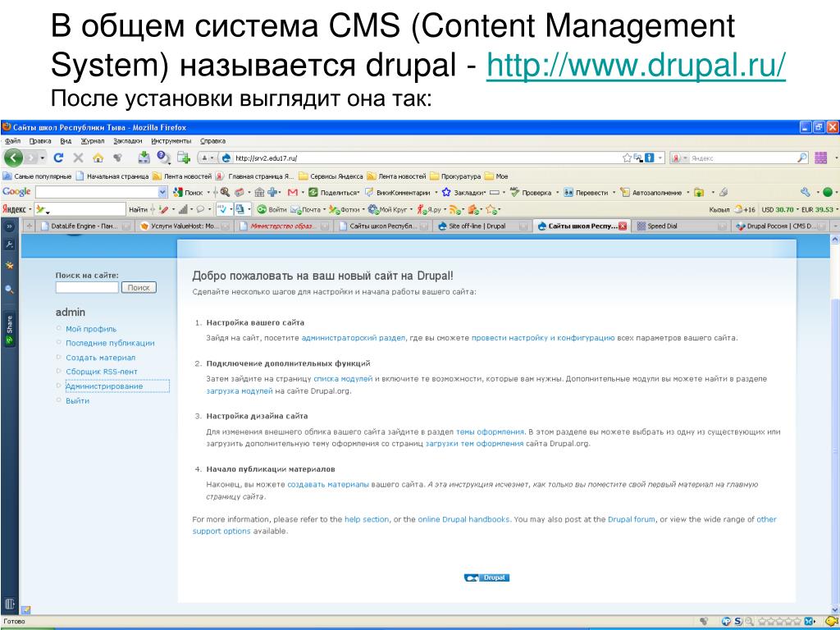Open the Файл menu
Viewport: 840px width, 630px height.
tap(12, 141)
